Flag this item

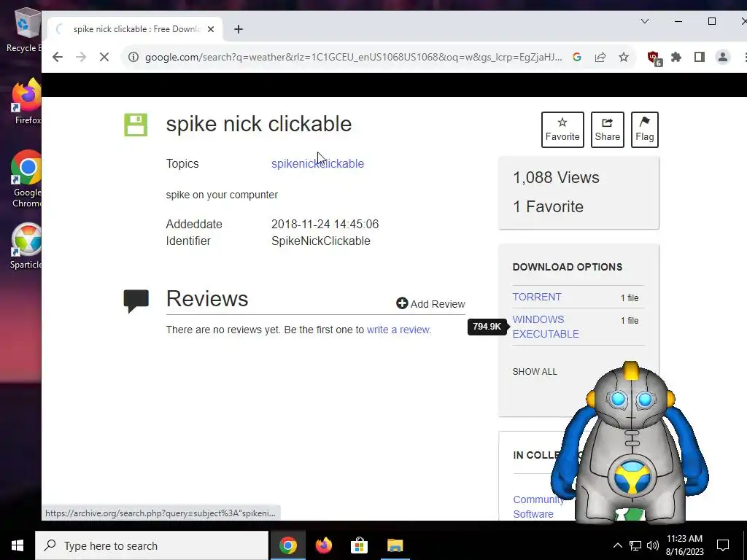645,130
